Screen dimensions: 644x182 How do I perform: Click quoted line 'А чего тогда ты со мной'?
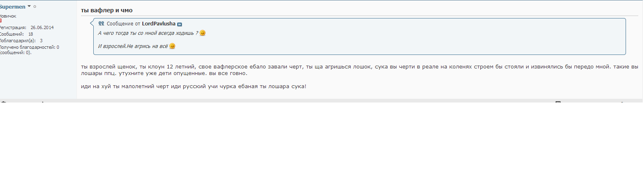(148, 33)
